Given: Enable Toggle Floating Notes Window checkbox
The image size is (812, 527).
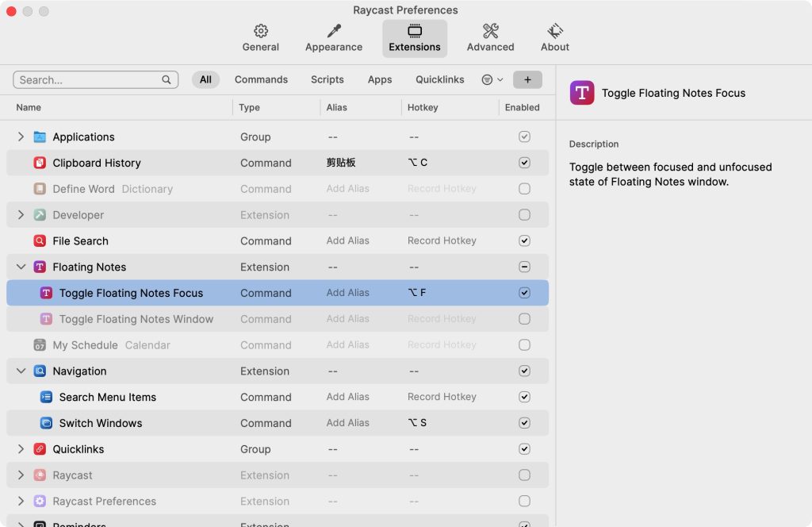Looking at the screenshot, I should tap(524, 319).
